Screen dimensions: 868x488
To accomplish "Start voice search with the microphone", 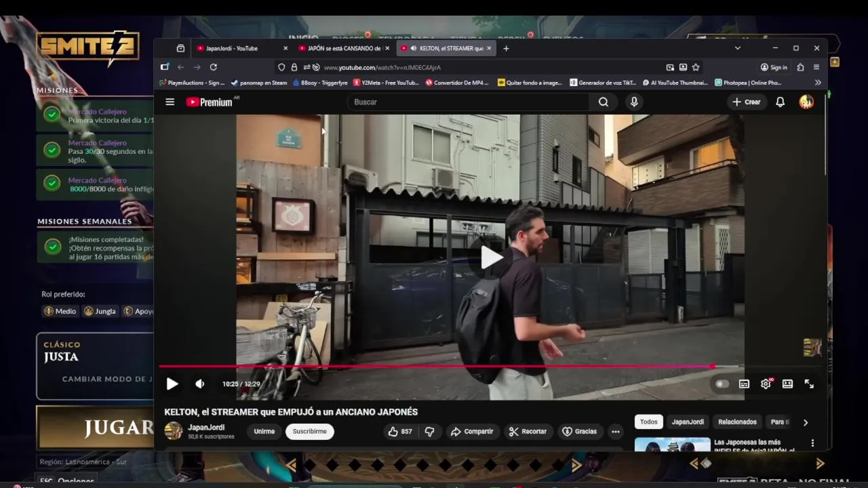I will pos(634,102).
